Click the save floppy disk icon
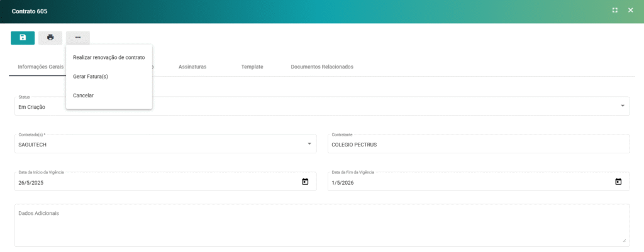This screenshot has height=252, width=644. [x=23, y=38]
